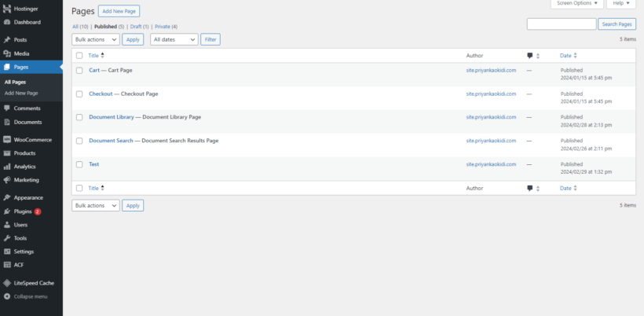Show the Draft (1) pages view
The image size is (644, 316).
[x=140, y=27]
